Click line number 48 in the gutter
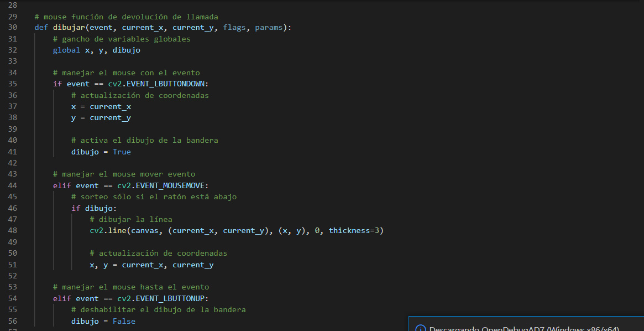 [x=12, y=230]
